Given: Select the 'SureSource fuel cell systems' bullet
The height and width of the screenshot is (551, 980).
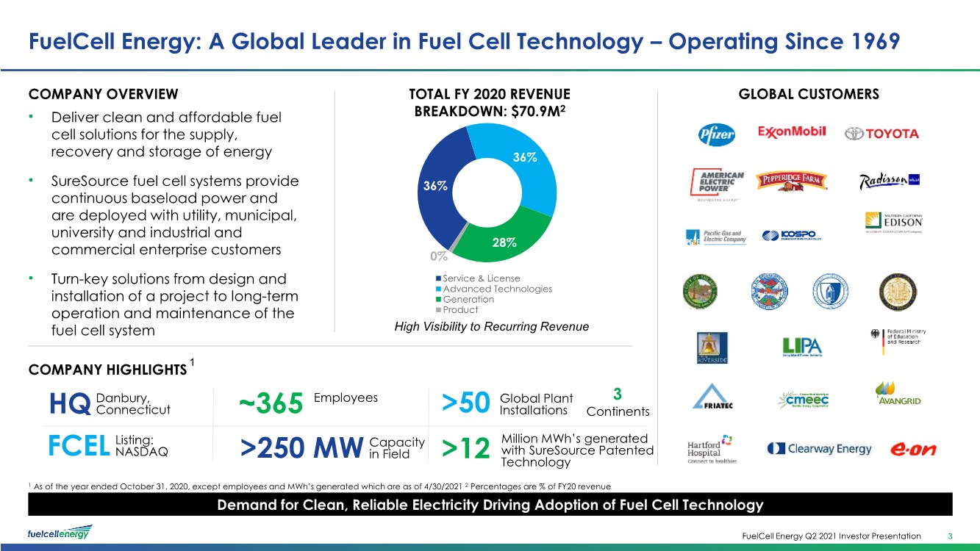Looking at the screenshot, I should tap(175, 215).
